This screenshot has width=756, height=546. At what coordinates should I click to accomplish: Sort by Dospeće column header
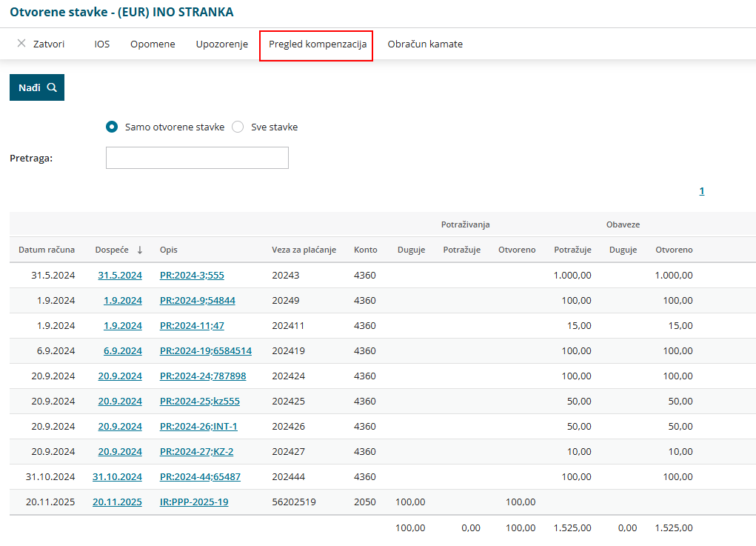(112, 250)
